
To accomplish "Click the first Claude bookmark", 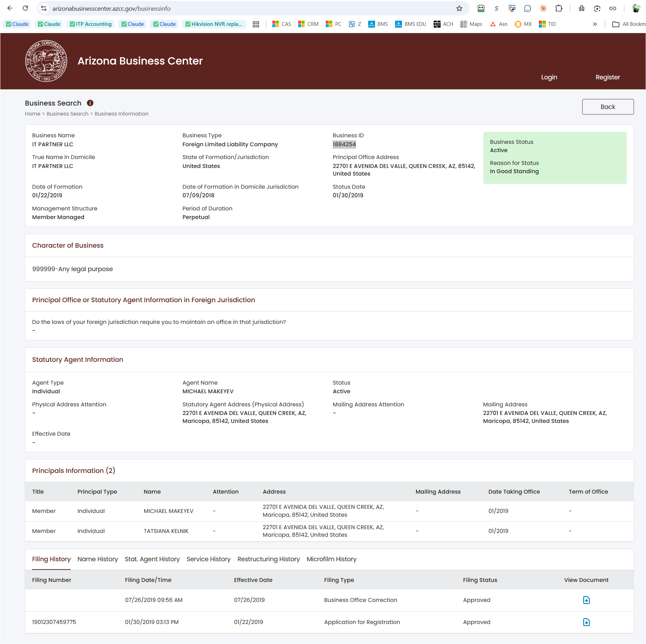I will click(17, 24).
